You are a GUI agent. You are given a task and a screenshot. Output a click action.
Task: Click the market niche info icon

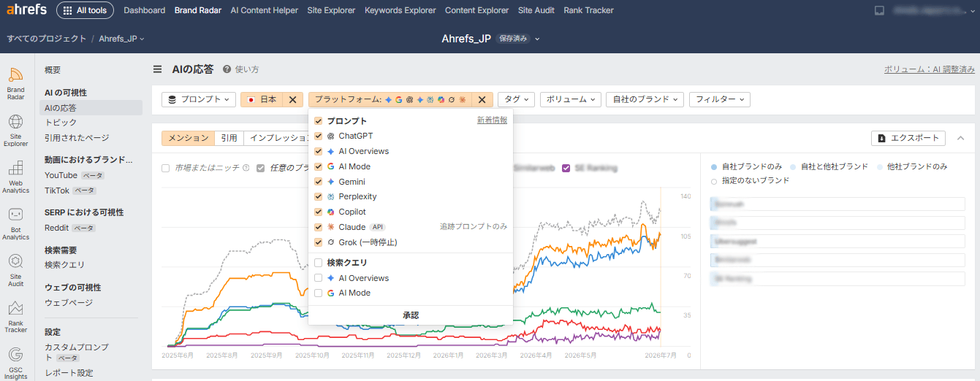tap(246, 168)
